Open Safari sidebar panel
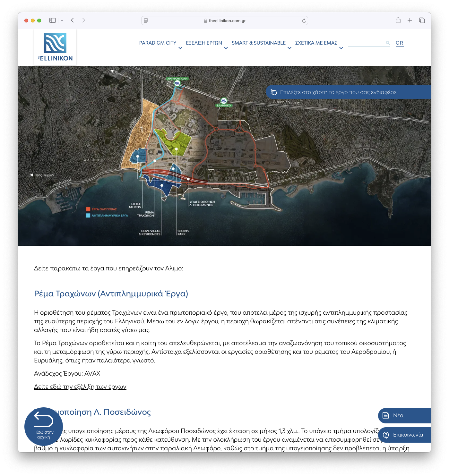This screenshot has height=476, width=449. coord(52,21)
